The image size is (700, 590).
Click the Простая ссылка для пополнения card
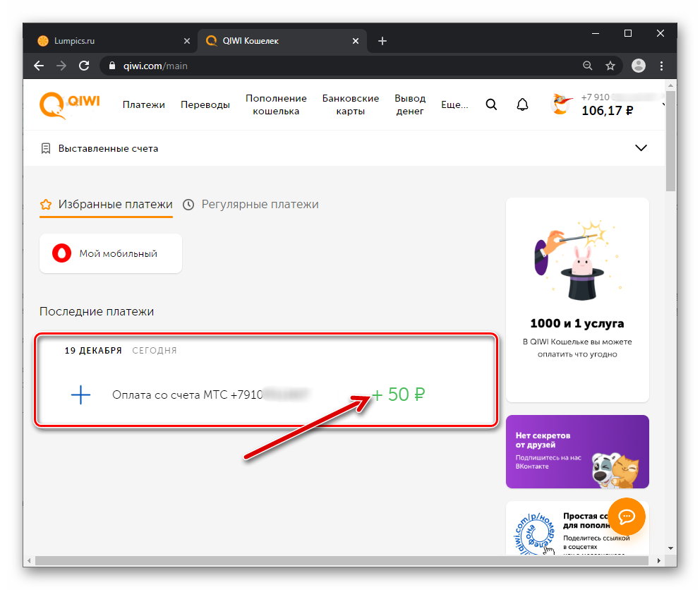coord(577,528)
